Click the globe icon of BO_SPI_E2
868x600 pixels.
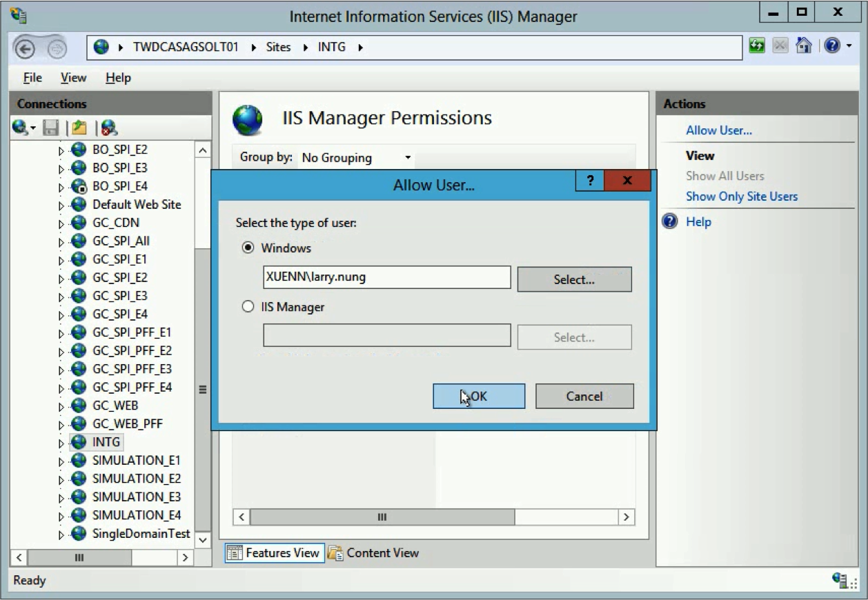[79, 150]
